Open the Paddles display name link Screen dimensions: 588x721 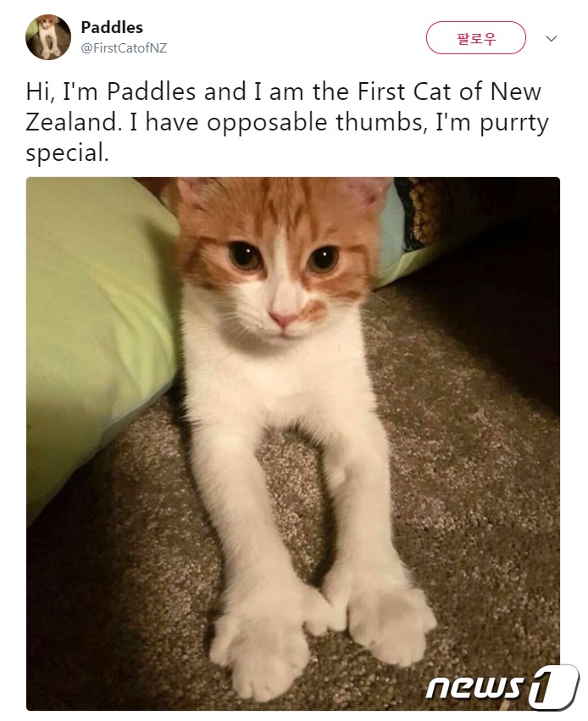[112, 28]
